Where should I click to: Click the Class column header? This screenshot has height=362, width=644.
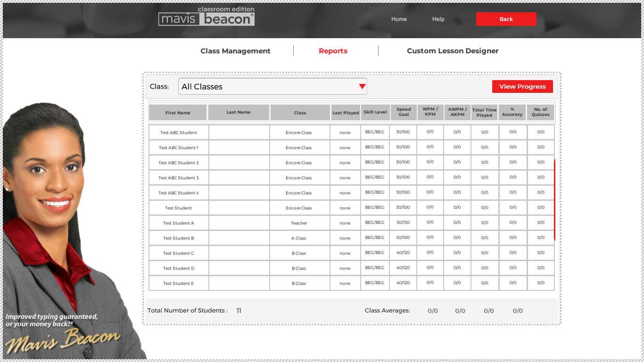[300, 113]
